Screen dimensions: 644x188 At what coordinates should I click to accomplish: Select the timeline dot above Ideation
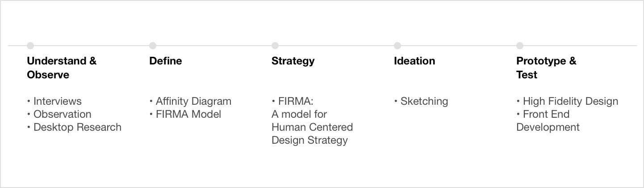(x=397, y=46)
